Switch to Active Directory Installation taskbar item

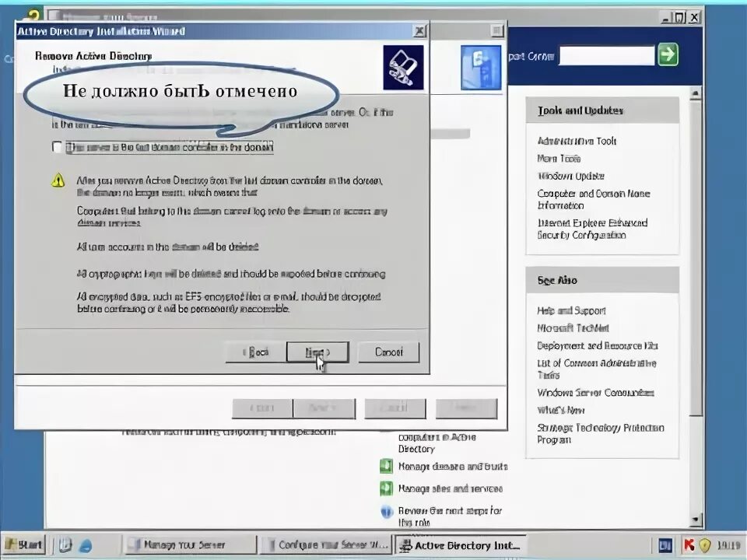[460, 545]
